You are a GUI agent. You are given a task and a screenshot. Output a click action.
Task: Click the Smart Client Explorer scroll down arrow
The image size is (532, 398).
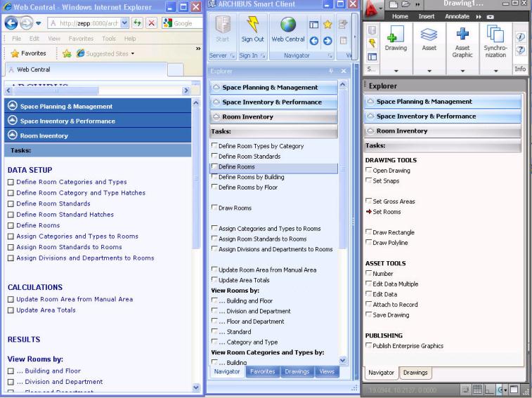(x=343, y=360)
